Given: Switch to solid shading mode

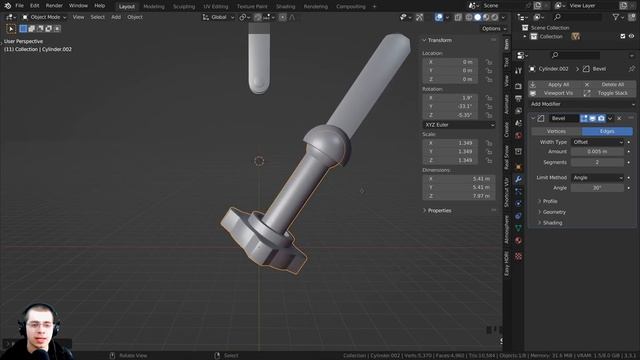Looking at the screenshot, I should (x=477, y=17).
